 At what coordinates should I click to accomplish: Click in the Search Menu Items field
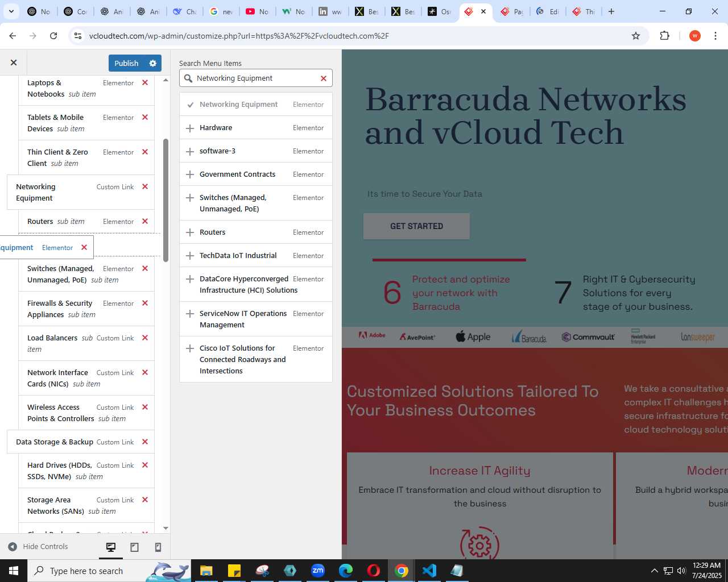[x=256, y=78]
